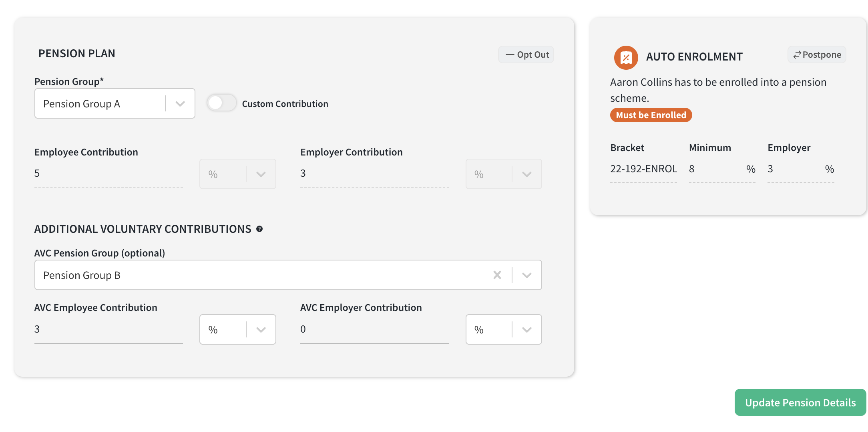Click the Opt Out button
This screenshot has width=868, height=432.
click(526, 55)
